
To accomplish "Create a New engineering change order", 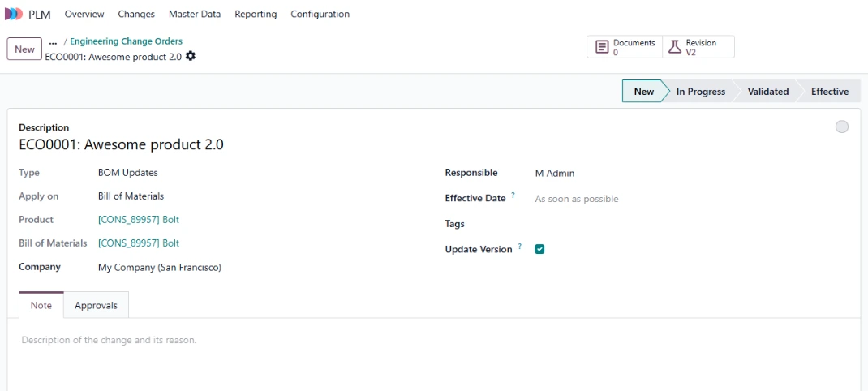I will coord(24,49).
